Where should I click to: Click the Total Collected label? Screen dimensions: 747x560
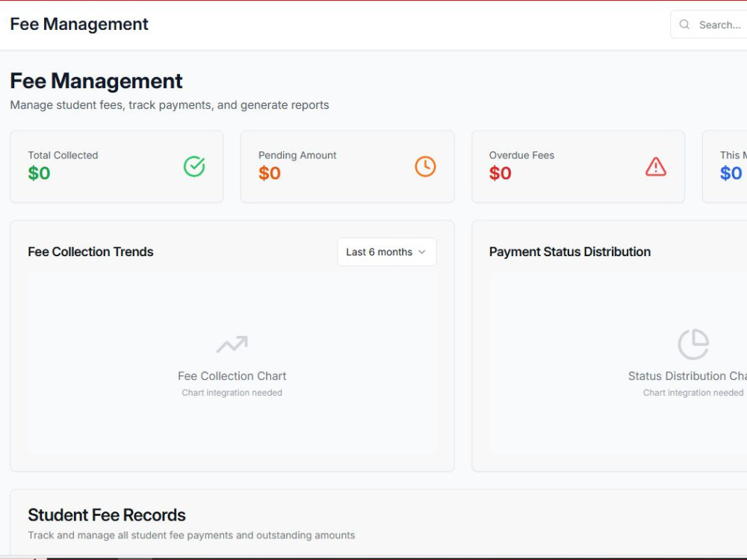pos(63,155)
